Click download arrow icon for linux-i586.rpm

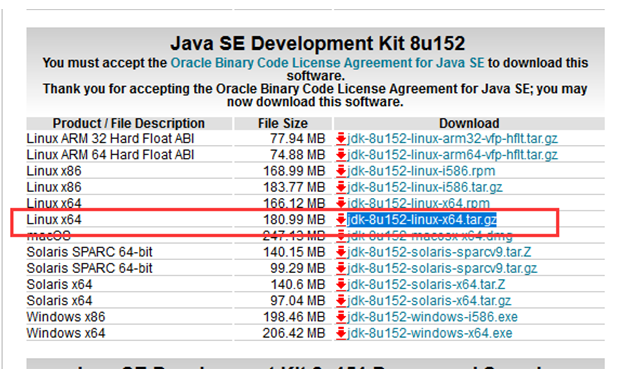pyautogui.click(x=341, y=171)
